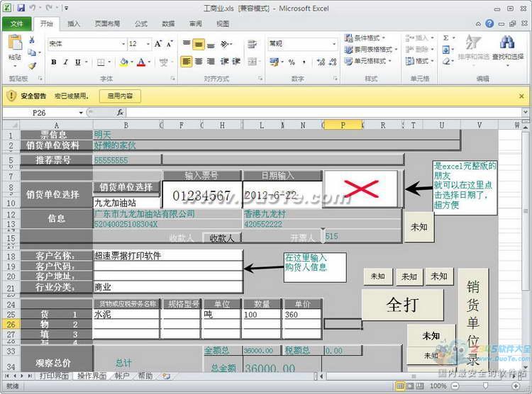Screen dimensions: 532x394
Task: Click the large 全打 print-all button
Action: [403, 305]
